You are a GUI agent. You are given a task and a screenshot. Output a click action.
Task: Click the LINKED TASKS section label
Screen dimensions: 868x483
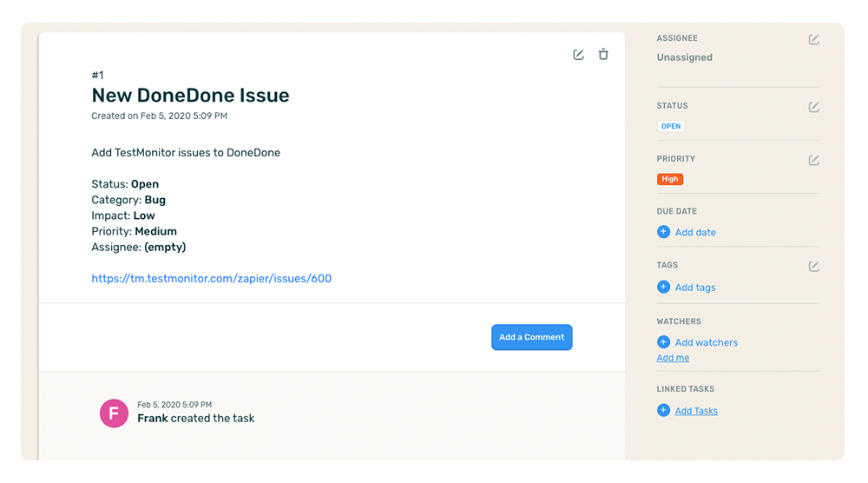pyautogui.click(x=686, y=389)
